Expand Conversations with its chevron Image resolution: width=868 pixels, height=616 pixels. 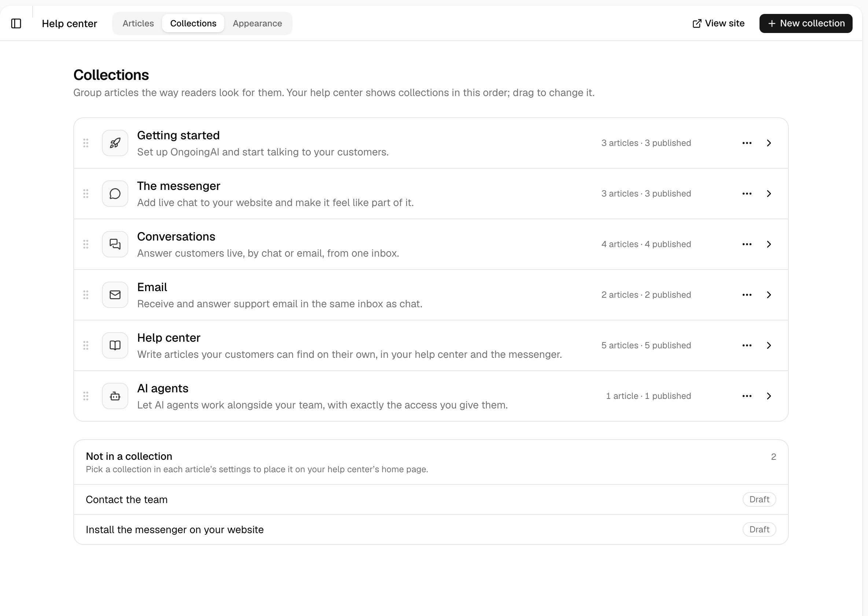[769, 244]
